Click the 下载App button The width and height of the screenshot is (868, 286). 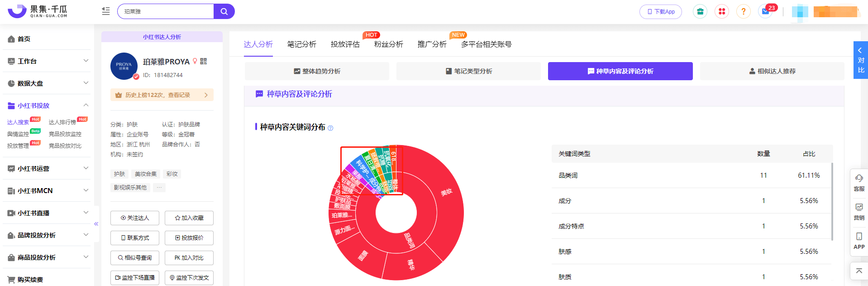pyautogui.click(x=661, y=11)
